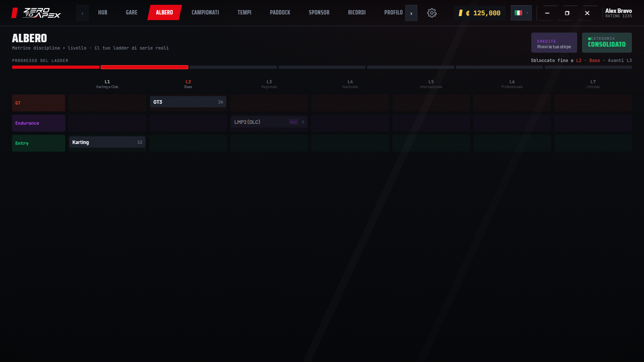
Task: Maximize the game window
Action: click(567, 13)
